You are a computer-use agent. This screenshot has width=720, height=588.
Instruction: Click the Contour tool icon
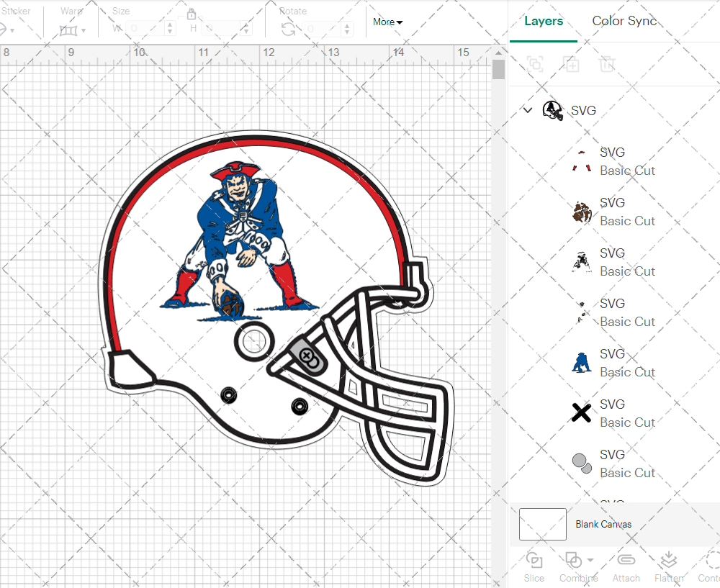pyautogui.click(x=713, y=560)
